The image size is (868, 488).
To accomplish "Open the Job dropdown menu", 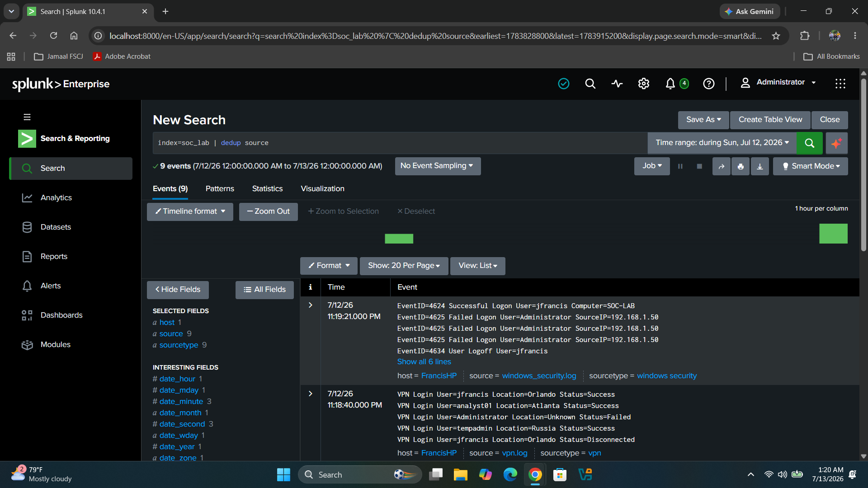I will click(x=652, y=166).
